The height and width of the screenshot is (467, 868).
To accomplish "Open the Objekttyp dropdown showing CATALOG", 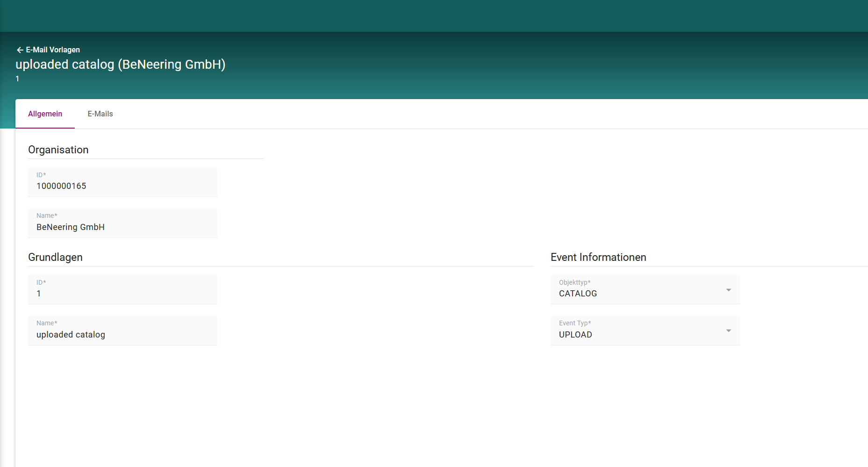I will pyautogui.click(x=645, y=289).
